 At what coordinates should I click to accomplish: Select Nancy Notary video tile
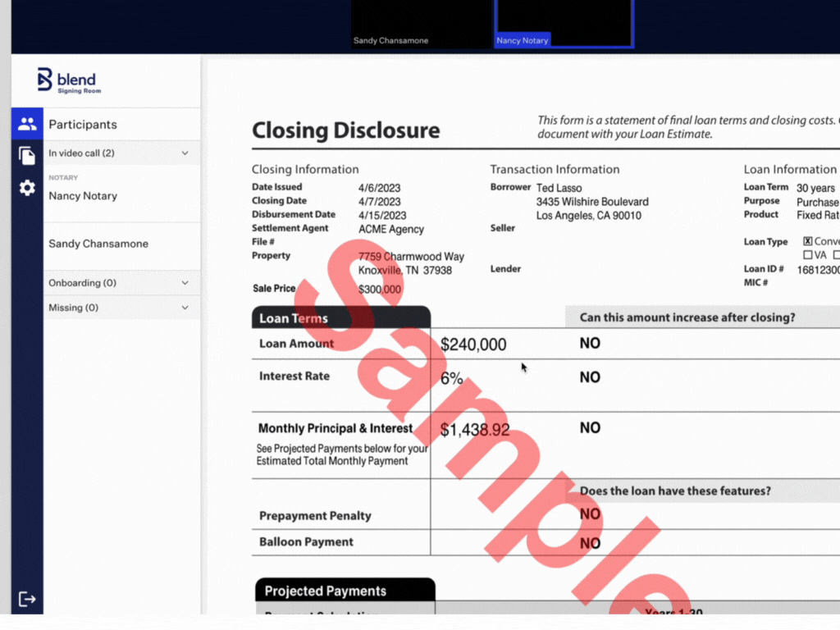[564, 24]
